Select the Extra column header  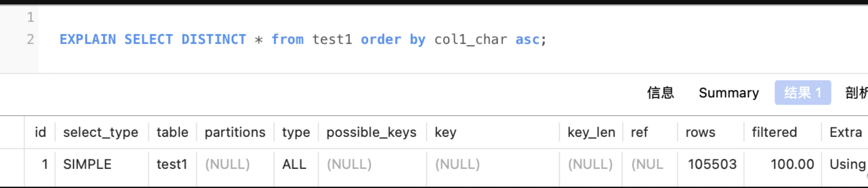click(845, 133)
